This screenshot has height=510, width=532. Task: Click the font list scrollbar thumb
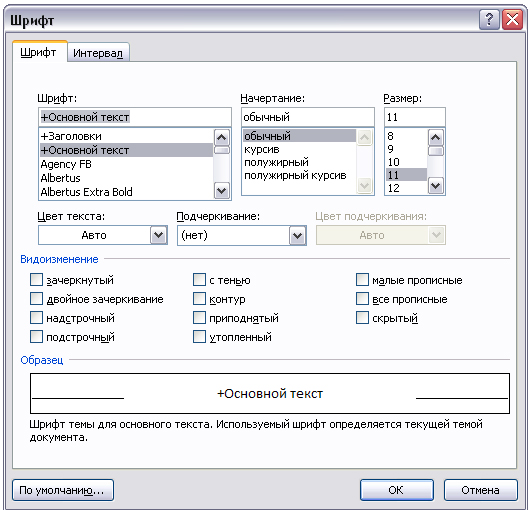[222, 150]
